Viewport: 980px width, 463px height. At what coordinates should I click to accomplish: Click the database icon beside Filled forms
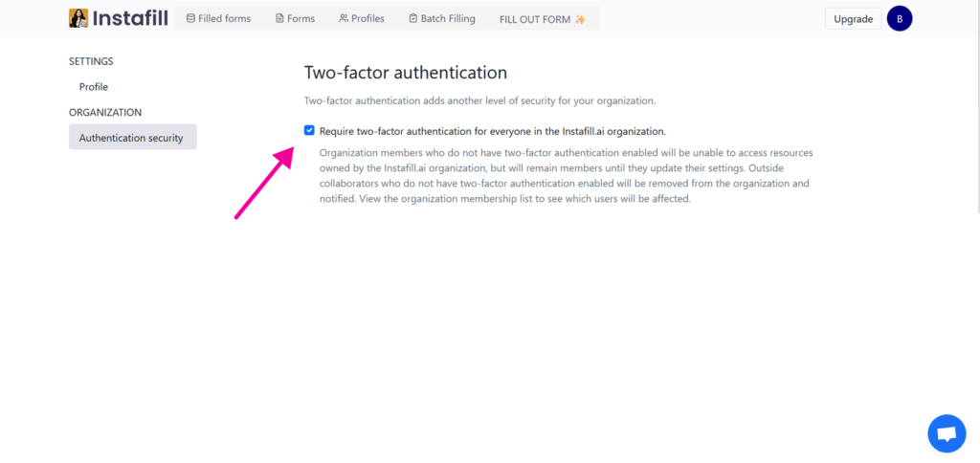point(190,19)
